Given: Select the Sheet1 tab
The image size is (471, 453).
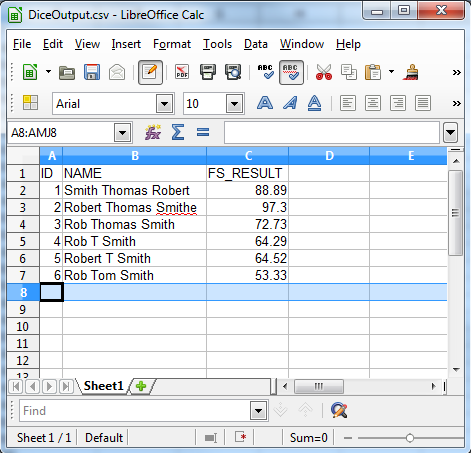Looking at the screenshot, I should pos(103,386).
